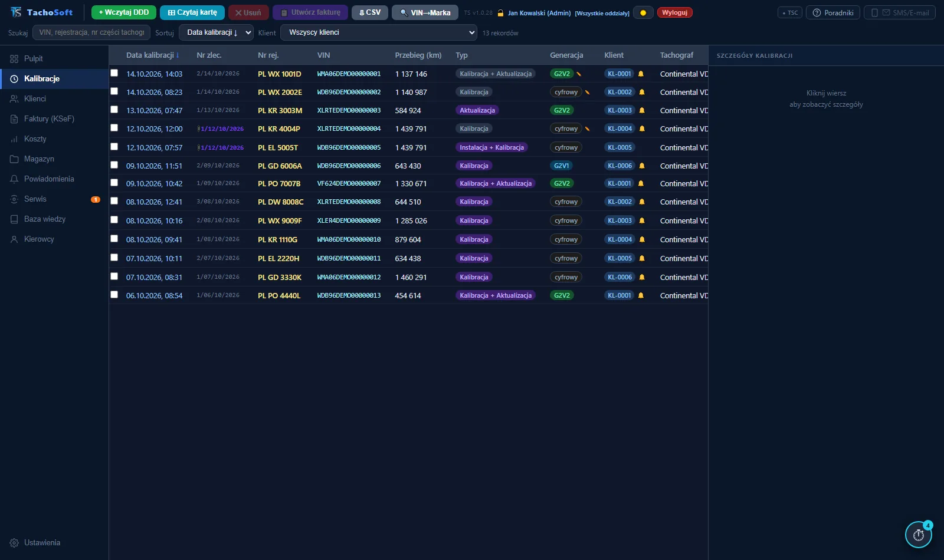Click bell icon in PL GD 3330K row
The width and height of the screenshot is (944, 560).
[x=642, y=277]
